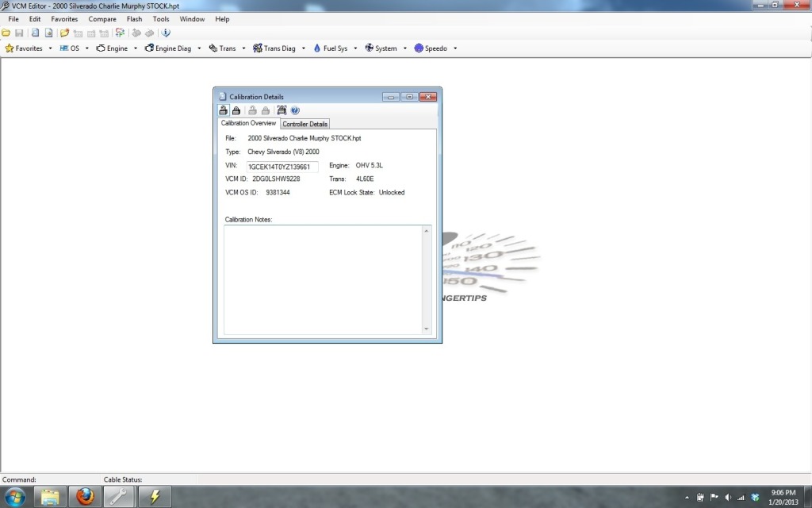The height and width of the screenshot is (508, 812).
Task: Open a file with the yellow folder icon
Action: (6, 33)
